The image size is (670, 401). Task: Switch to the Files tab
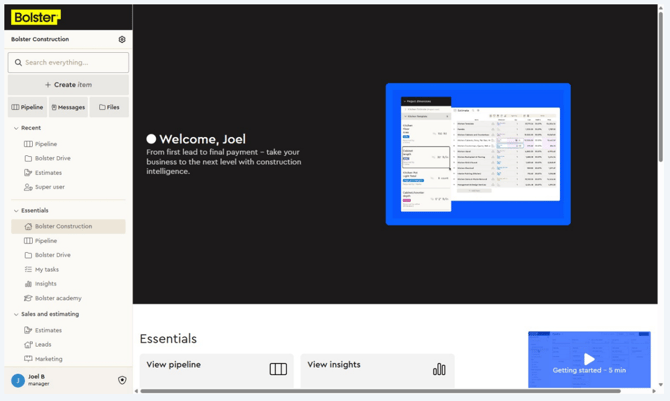pos(109,107)
